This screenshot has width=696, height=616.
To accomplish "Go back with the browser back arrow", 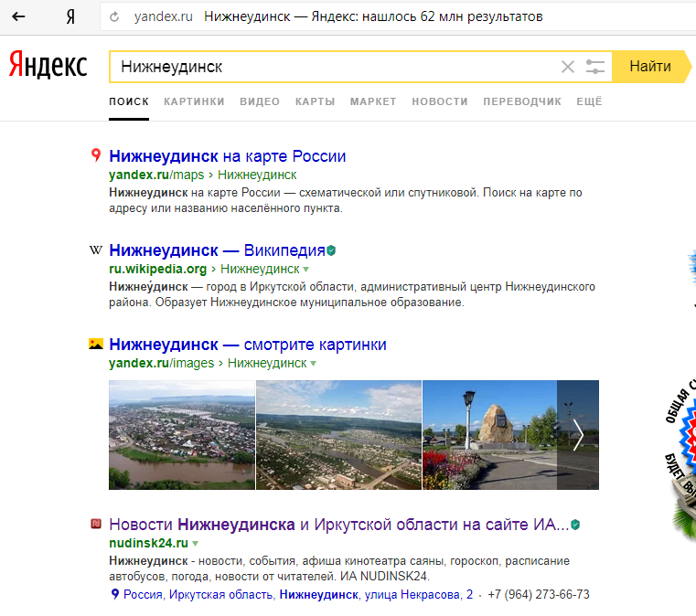I will 18,16.
